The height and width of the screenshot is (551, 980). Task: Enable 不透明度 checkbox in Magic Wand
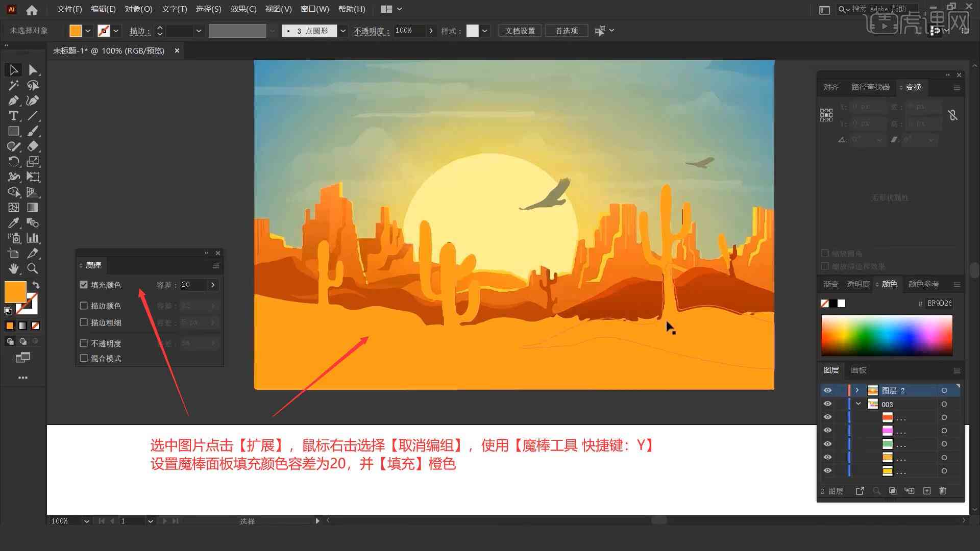84,343
